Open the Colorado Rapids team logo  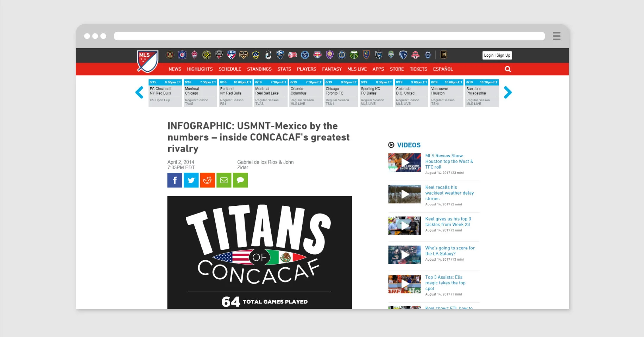pos(195,55)
